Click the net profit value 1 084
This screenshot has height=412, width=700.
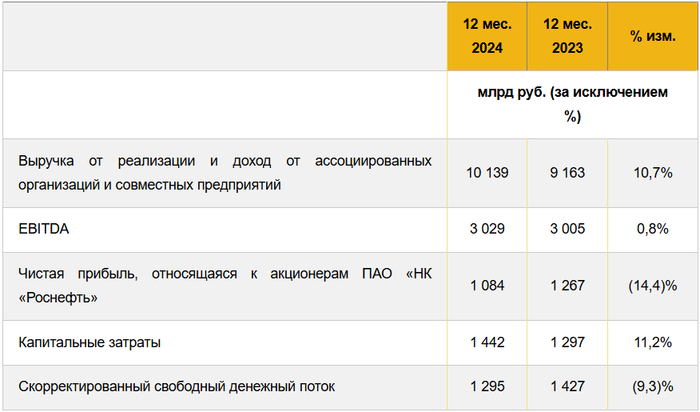[x=487, y=286]
